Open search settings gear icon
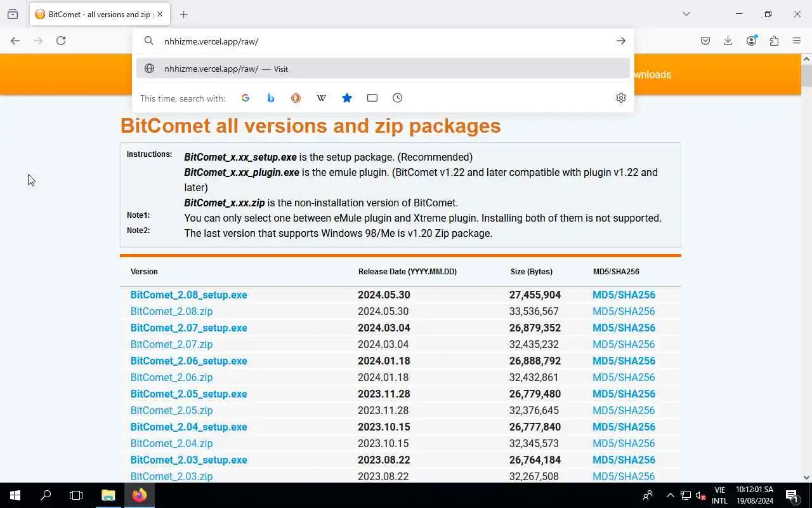The image size is (812, 508). tap(621, 98)
